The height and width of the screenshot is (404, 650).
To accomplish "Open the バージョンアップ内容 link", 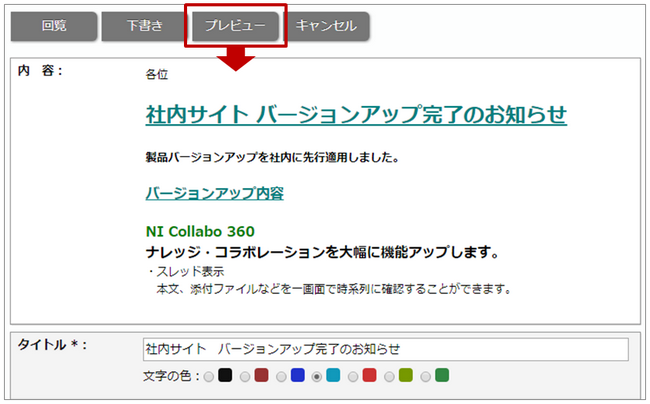I will click(x=215, y=193).
